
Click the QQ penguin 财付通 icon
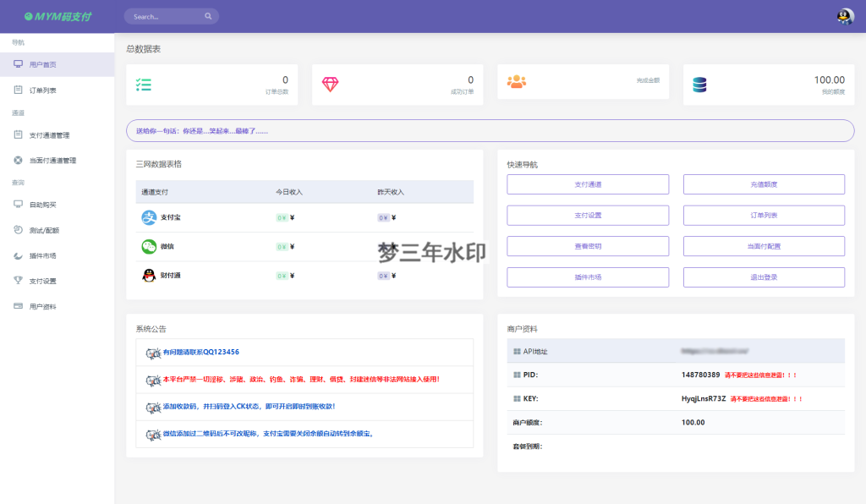tap(149, 275)
